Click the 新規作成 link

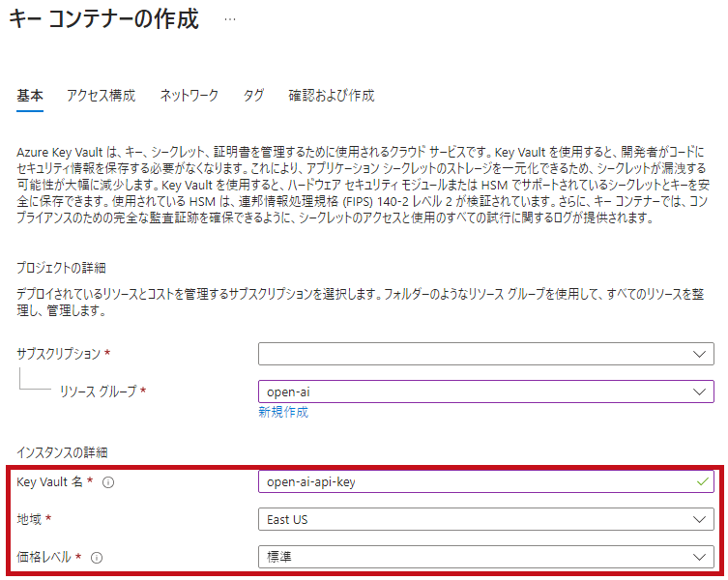click(x=283, y=413)
